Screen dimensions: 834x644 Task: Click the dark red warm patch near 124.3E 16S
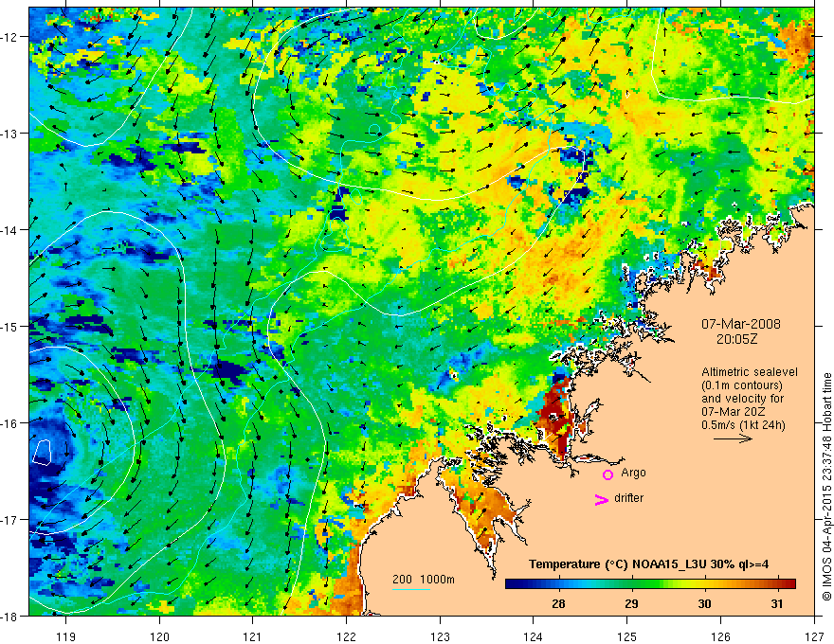556,419
